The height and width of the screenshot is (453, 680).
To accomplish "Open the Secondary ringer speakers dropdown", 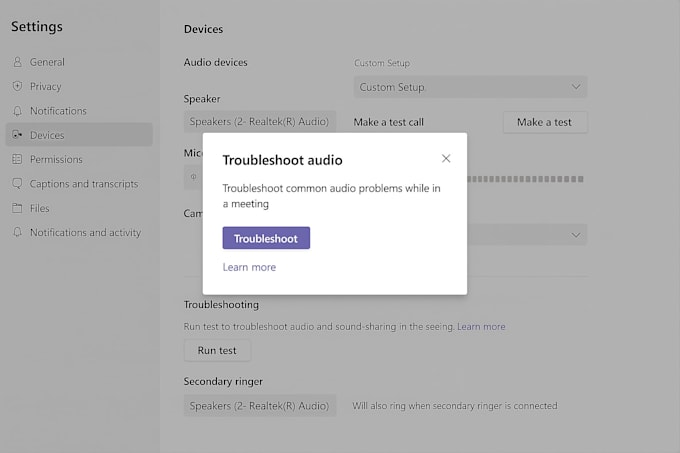I will (260, 406).
